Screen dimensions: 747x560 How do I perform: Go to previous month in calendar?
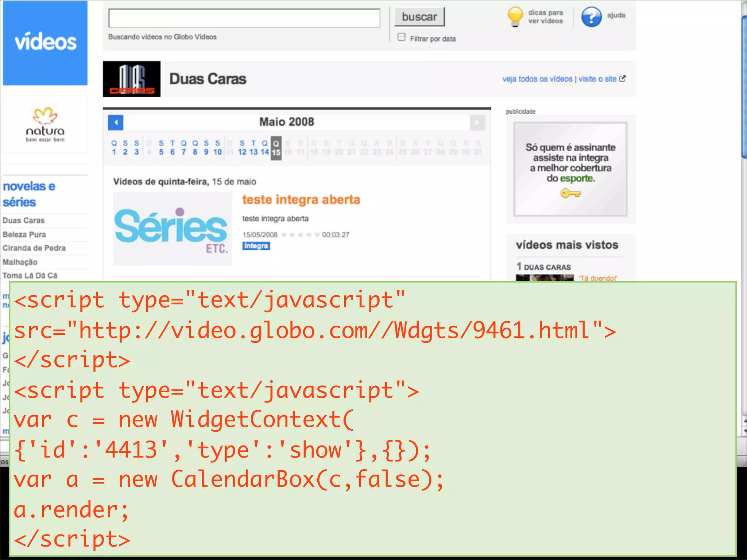(x=116, y=122)
